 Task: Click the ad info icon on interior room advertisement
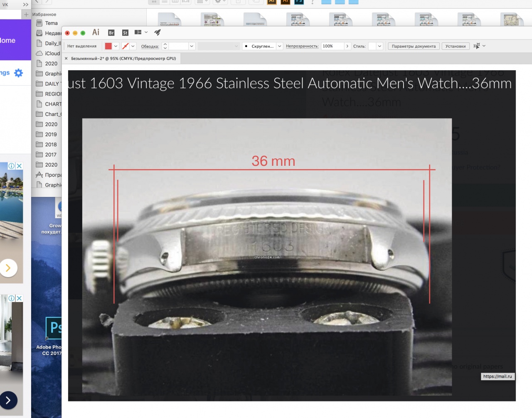tap(12, 298)
